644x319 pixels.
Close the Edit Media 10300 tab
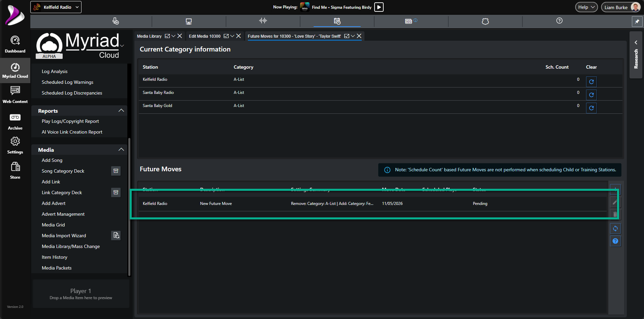(x=238, y=36)
